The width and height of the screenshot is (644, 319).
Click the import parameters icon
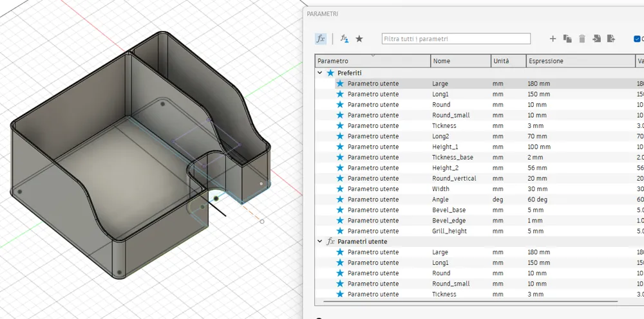pos(597,39)
